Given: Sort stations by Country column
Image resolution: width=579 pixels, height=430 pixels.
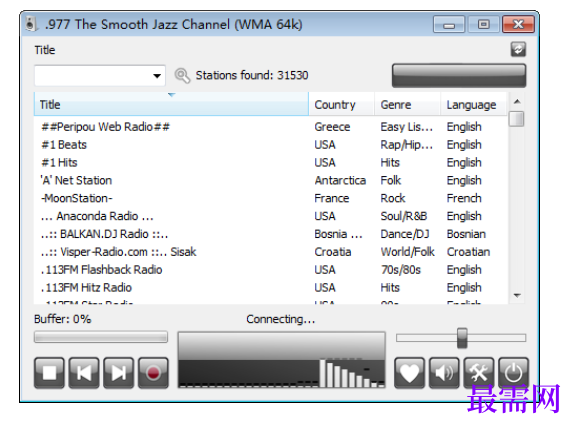Looking at the screenshot, I should pos(342,105).
